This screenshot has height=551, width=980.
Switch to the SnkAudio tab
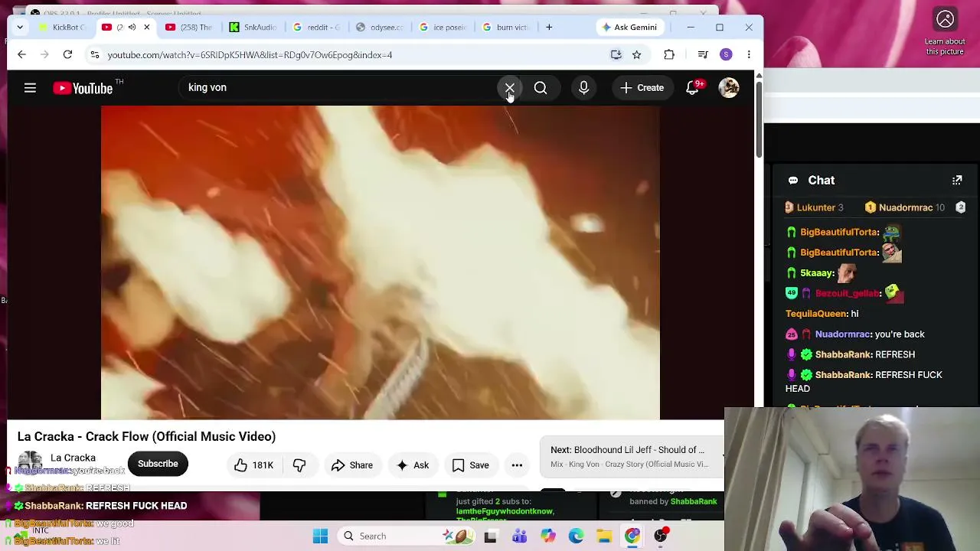click(253, 28)
